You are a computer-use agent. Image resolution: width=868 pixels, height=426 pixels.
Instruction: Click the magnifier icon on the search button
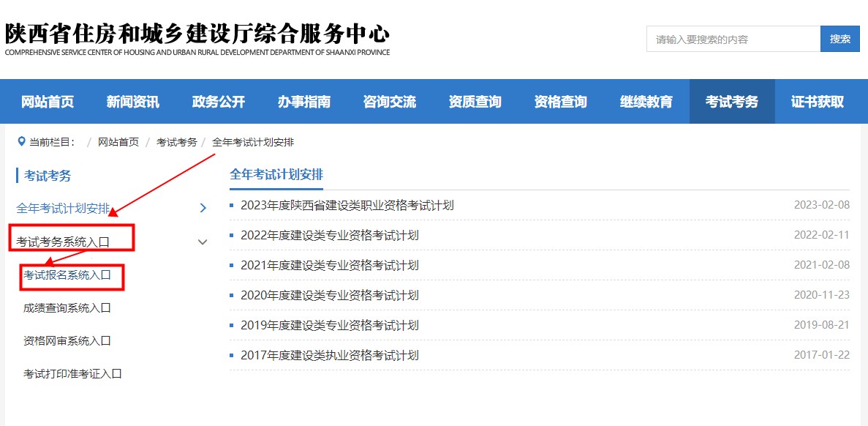tap(840, 39)
